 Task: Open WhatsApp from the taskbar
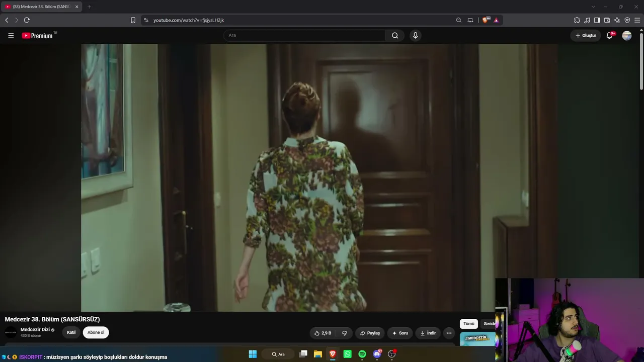click(347, 354)
